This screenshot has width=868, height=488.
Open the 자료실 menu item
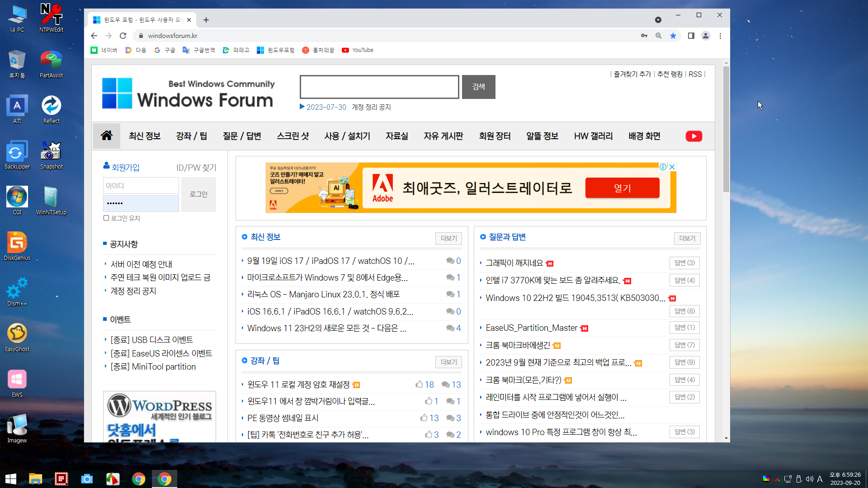point(397,136)
